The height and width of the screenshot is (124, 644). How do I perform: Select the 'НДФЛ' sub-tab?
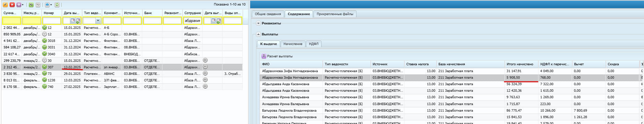(314, 44)
